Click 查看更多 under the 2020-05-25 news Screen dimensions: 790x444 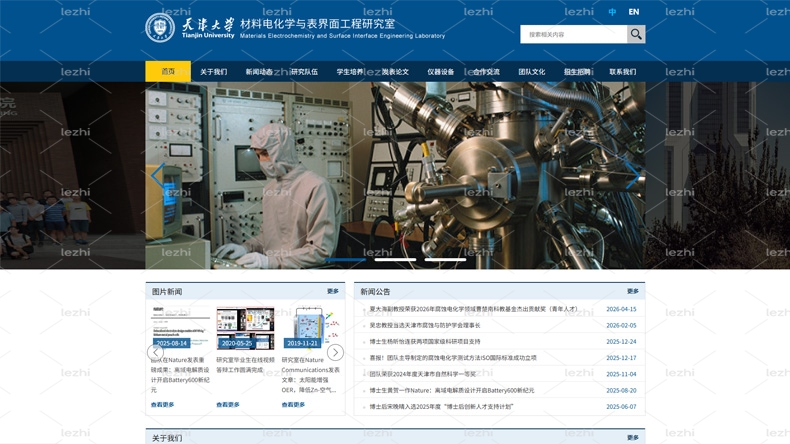pyautogui.click(x=228, y=404)
